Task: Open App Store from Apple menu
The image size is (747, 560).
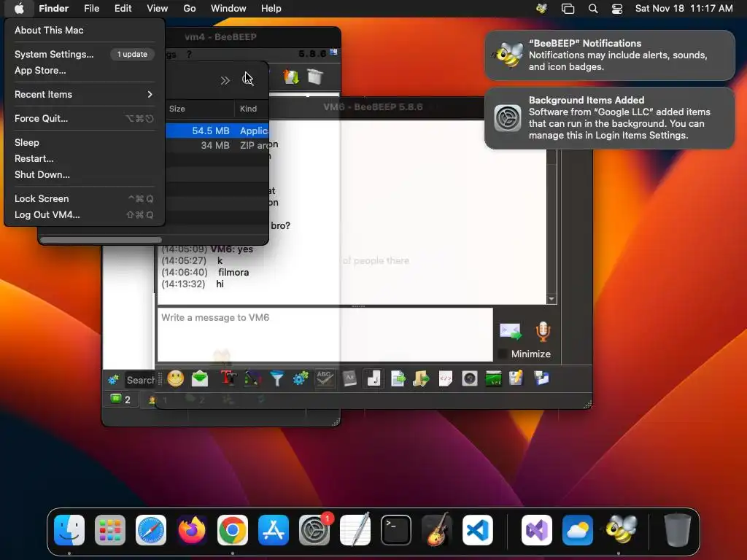Action: click(x=40, y=71)
